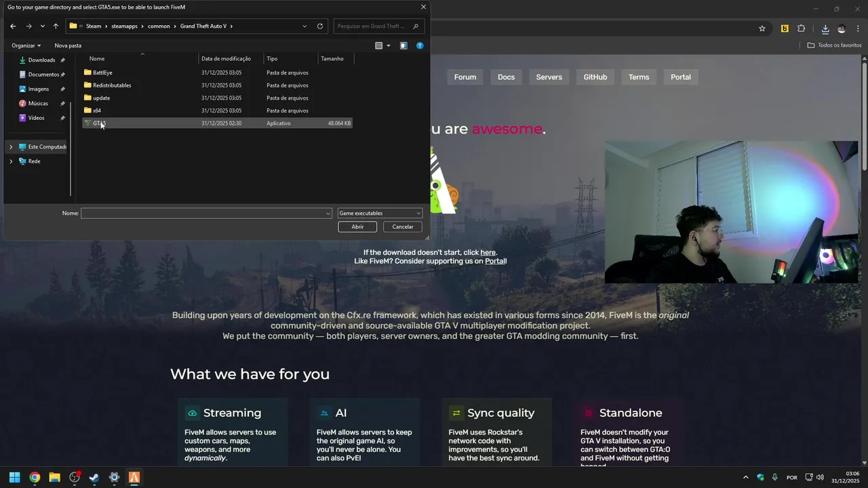
Task: Bookmark page with Chrome star icon
Action: coord(762,28)
